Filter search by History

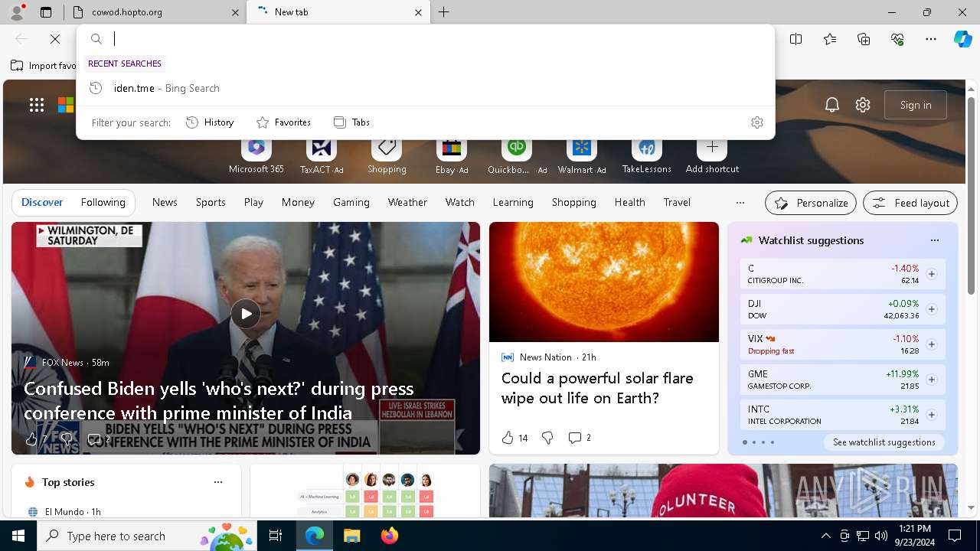pos(210,122)
